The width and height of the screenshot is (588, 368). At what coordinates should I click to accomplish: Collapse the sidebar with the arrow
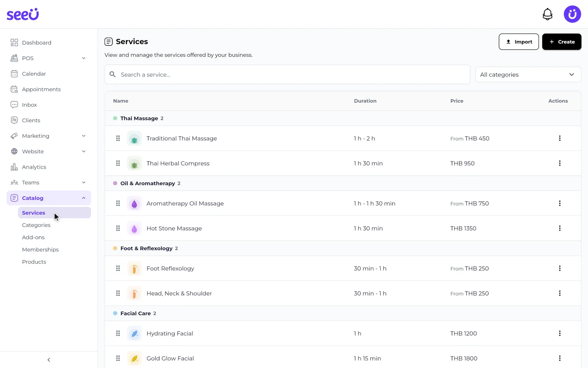pyautogui.click(x=49, y=360)
